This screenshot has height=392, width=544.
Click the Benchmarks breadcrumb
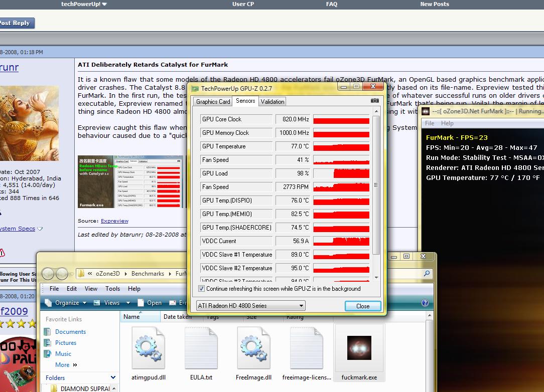[x=148, y=274]
